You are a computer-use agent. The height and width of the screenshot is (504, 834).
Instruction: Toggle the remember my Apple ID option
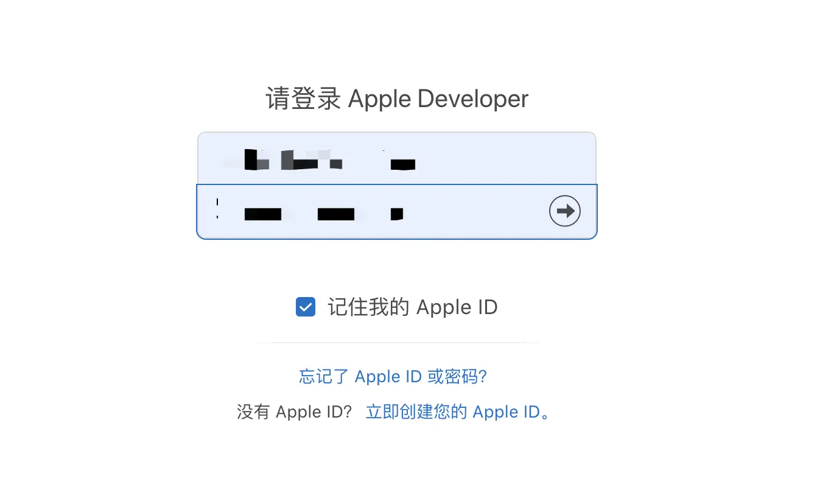point(306,307)
